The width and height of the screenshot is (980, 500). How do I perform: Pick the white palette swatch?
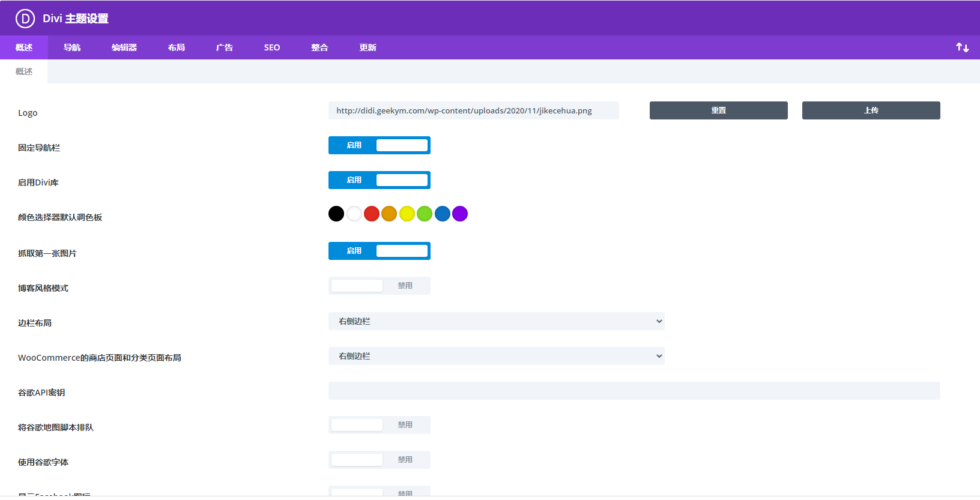(354, 214)
